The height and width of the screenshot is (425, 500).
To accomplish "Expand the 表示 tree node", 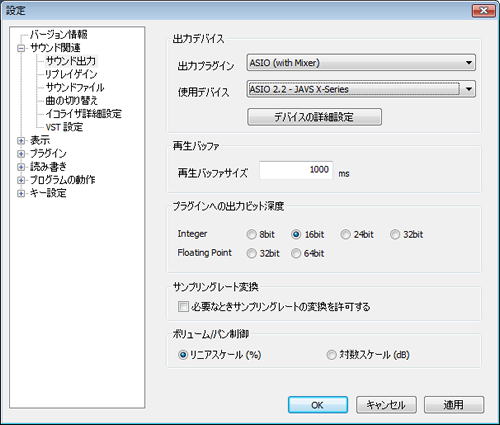I will [x=21, y=141].
